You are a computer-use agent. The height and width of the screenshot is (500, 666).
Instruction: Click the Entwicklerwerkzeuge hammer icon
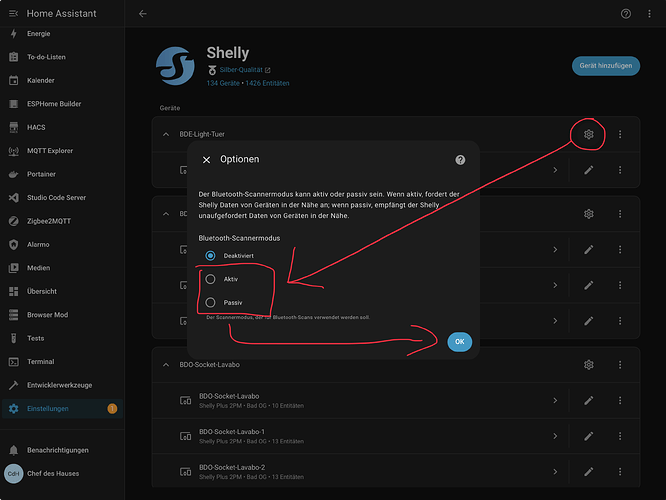tap(14, 385)
